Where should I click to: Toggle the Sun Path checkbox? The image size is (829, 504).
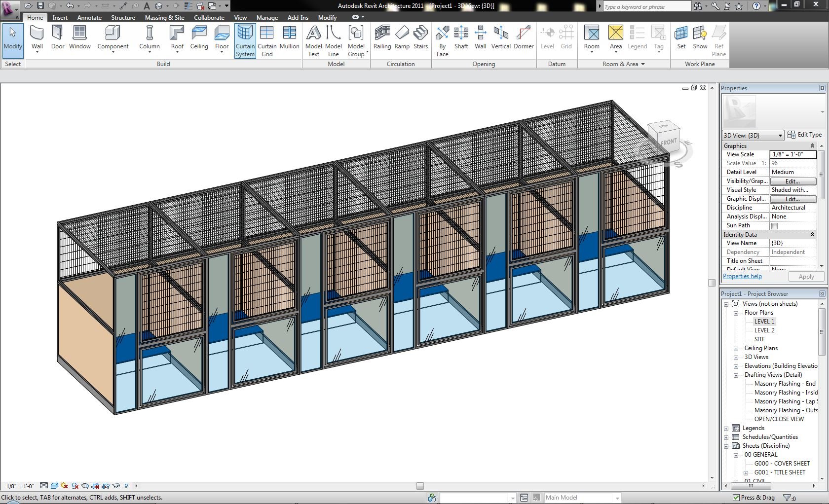[x=774, y=226]
